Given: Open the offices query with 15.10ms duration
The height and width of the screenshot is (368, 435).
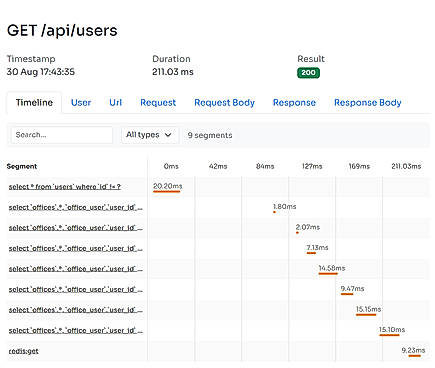Looking at the screenshot, I should coord(76,331).
